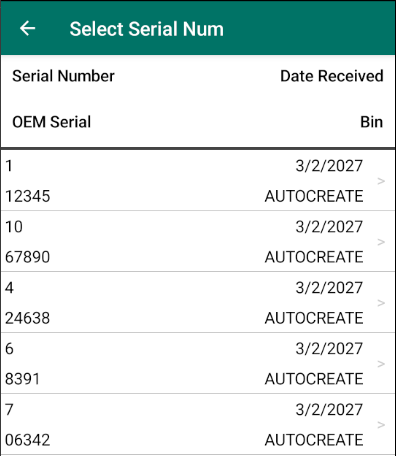Click the Select Serial Num title
The height and width of the screenshot is (456, 396).
click(x=147, y=29)
